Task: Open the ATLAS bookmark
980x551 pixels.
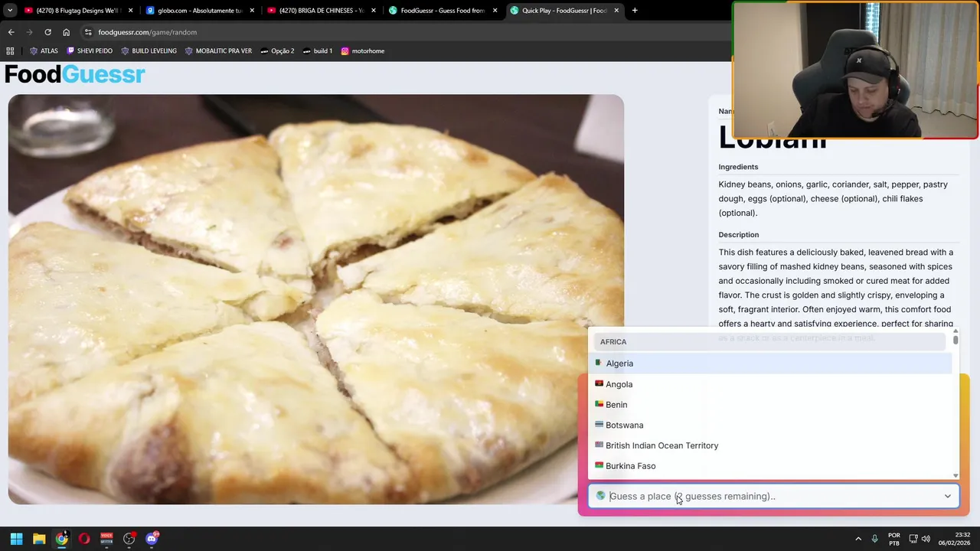Action: coord(44,51)
